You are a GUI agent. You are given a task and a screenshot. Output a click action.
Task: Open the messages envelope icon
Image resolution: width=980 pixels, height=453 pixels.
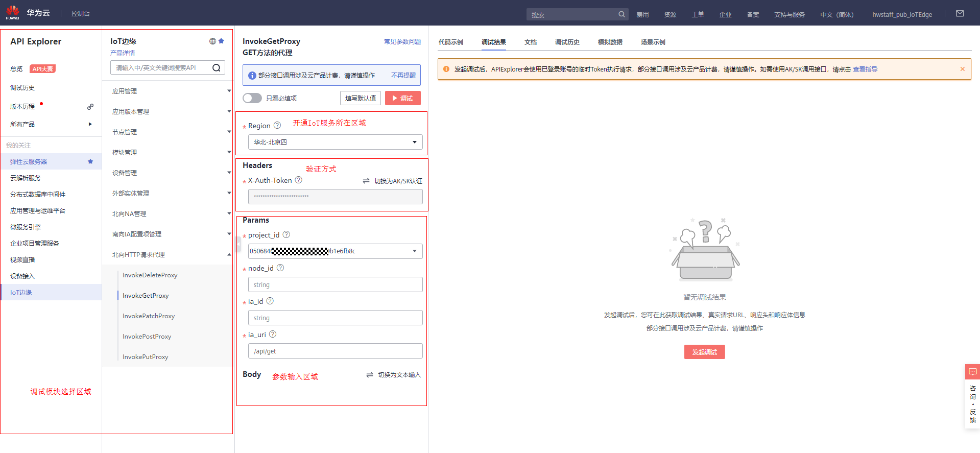click(x=960, y=14)
